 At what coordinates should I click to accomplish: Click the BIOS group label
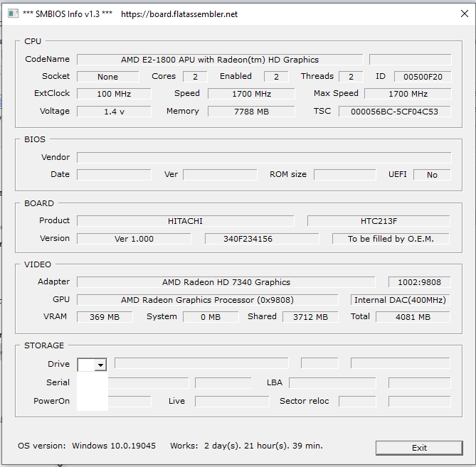pos(35,139)
